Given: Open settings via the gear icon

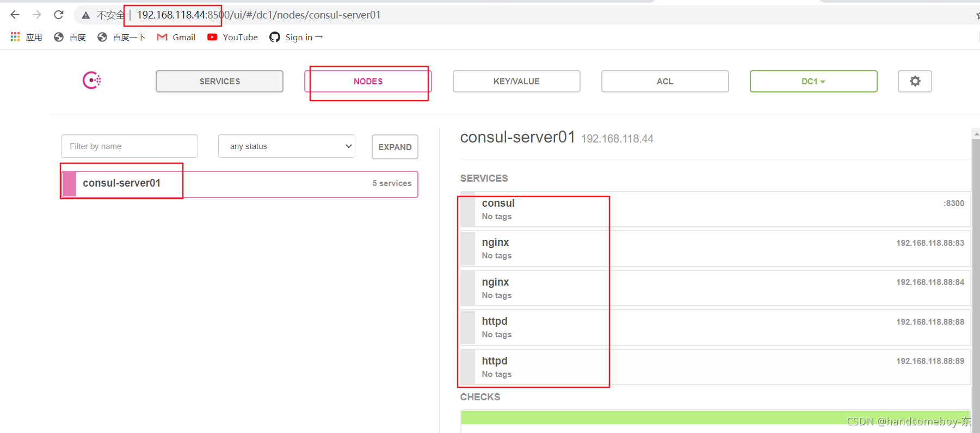Looking at the screenshot, I should tap(915, 81).
